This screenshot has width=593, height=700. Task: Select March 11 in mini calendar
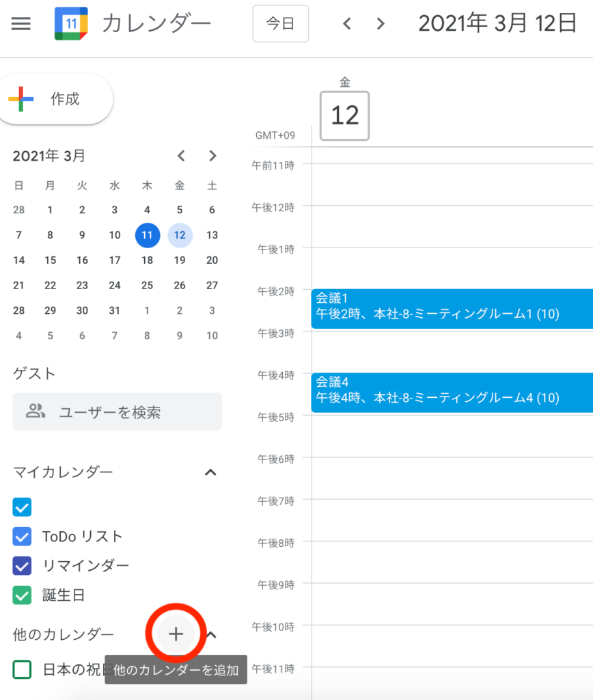(x=148, y=235)
